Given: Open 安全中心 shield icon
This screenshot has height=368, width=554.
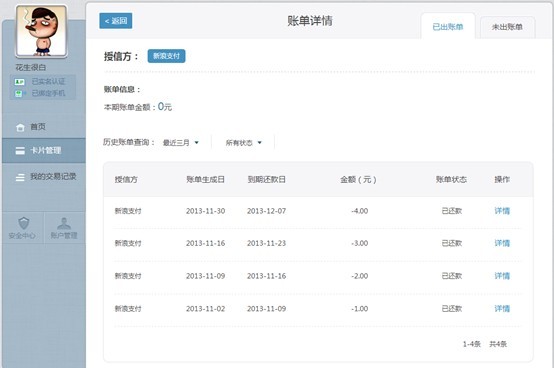Looking at the screenshot, I should click(24, 223).
